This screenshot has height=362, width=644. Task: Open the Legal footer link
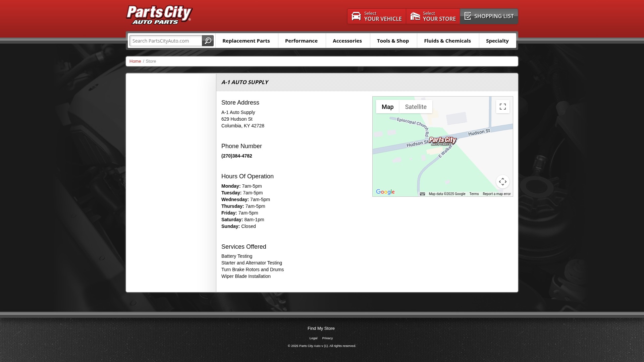[313, 338]
